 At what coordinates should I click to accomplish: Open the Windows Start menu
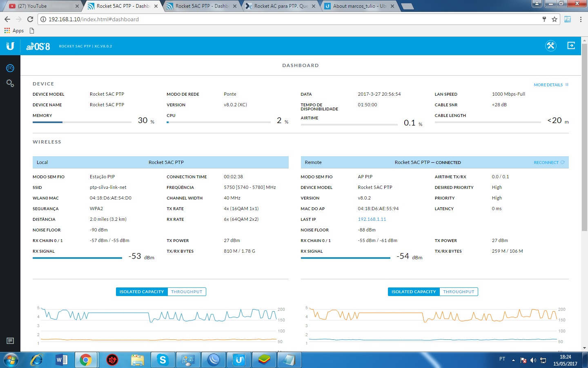(x=11, y=360)
